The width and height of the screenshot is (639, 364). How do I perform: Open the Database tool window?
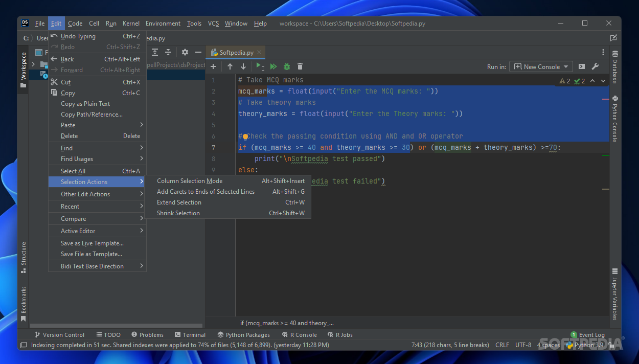615,67
